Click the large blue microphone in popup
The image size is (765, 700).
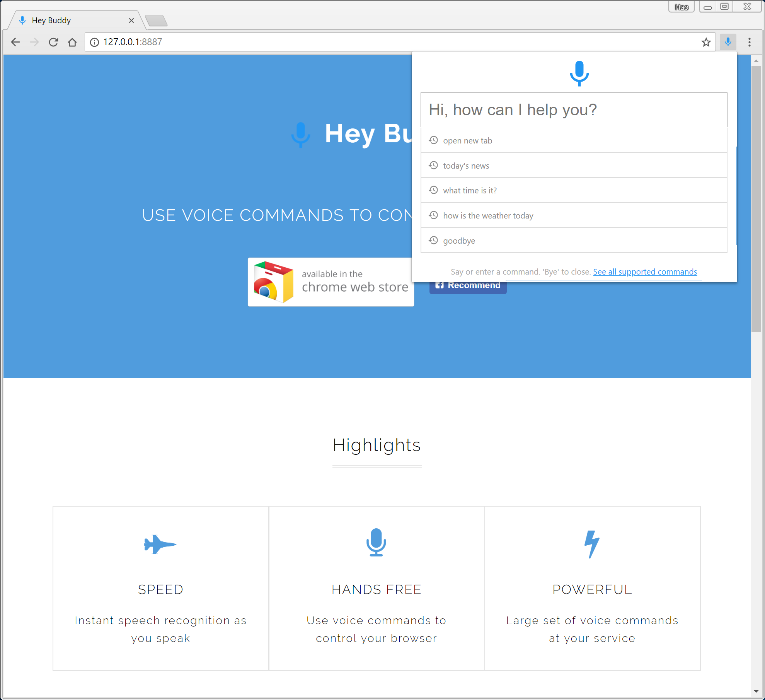(579, 73)
